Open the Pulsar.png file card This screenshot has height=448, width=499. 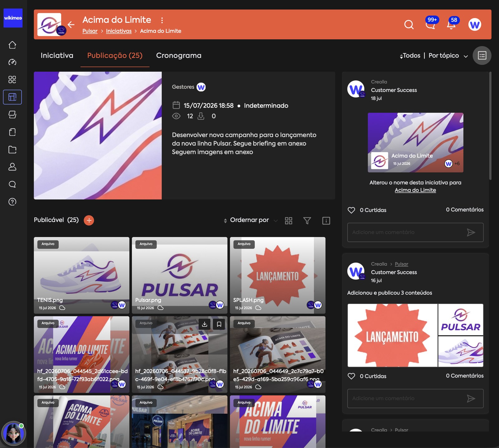[180, 275]
